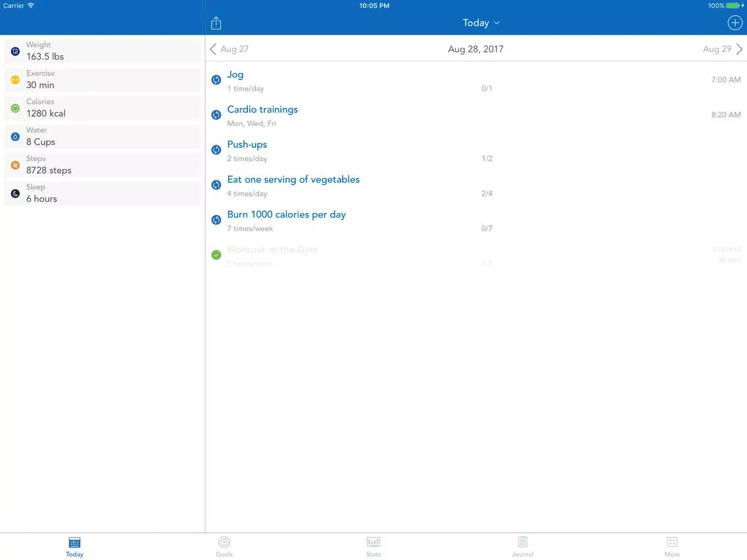747x560 pixels.
Task: Uncheck the completed Workout at the Gym goal
Action: [x=216, y=254]
